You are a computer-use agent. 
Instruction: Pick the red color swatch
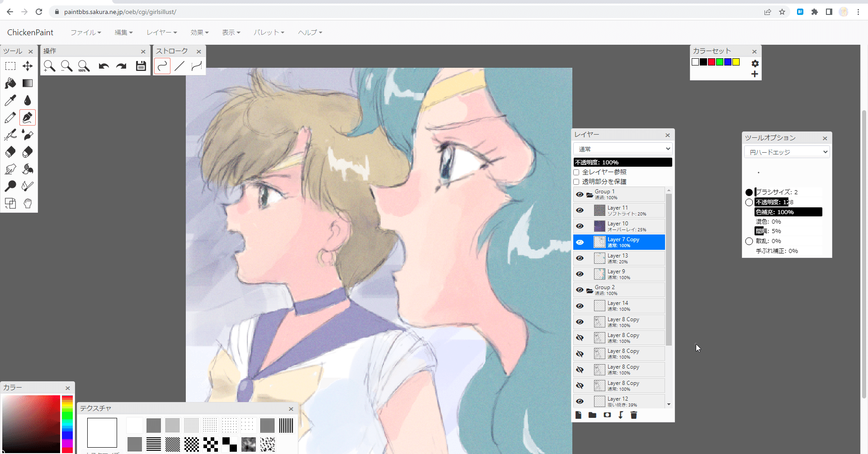tap(712, 62)
